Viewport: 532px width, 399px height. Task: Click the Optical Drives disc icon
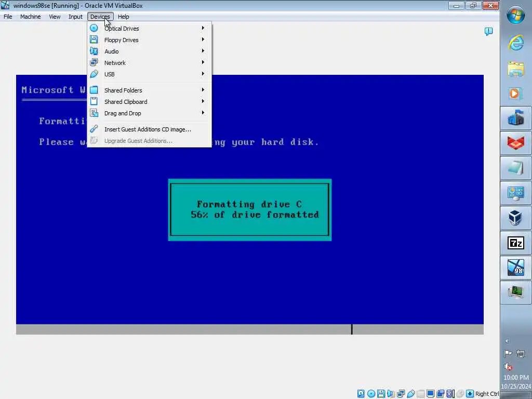[94, 28]
